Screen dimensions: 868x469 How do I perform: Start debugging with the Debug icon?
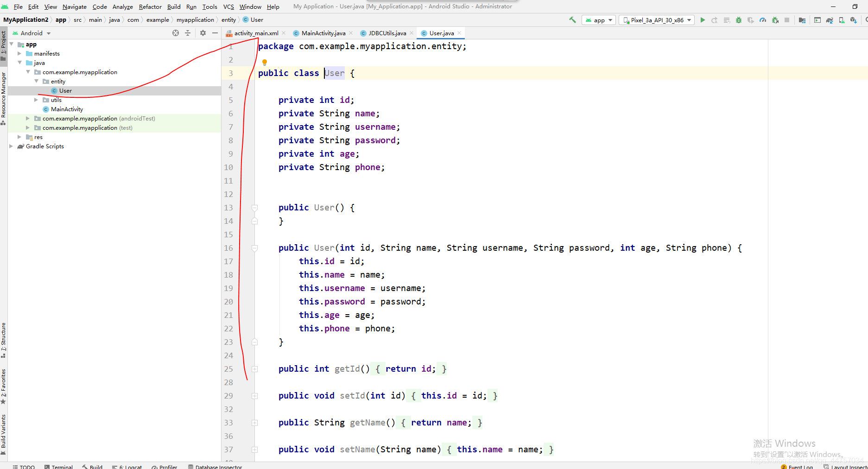click(739, 20)
